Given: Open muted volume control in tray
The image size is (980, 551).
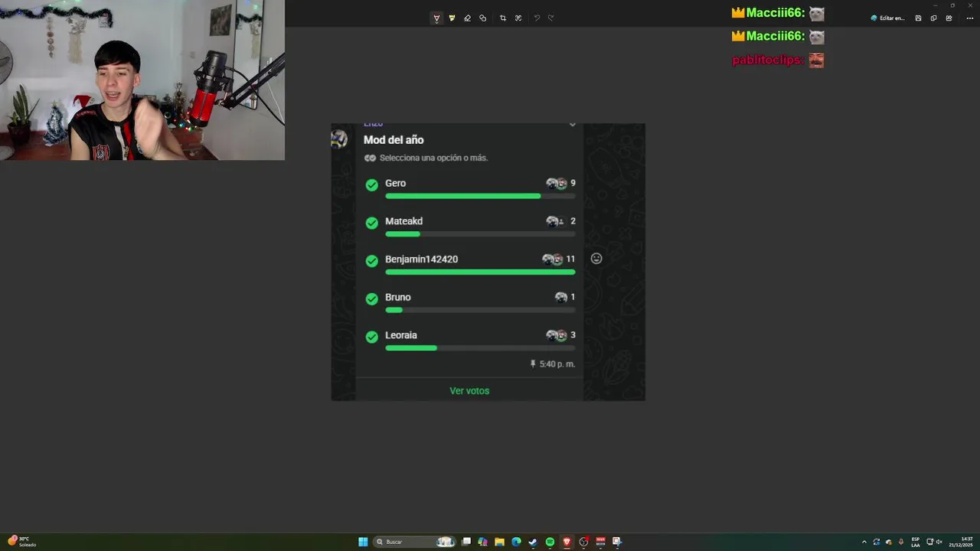Looking at the screenshot, I should [x=939, y=542].
